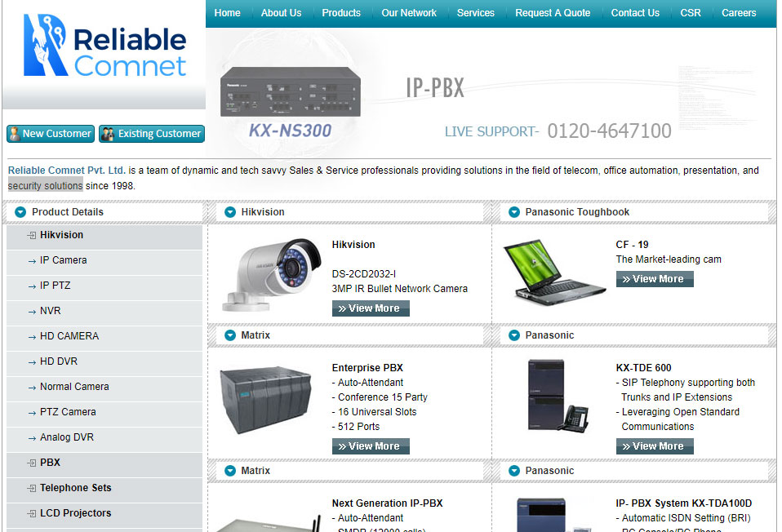This screenshot has height=532, width=782.
Task: Click the Enterprise PBX product title
Action: click(x=367, y=368)
